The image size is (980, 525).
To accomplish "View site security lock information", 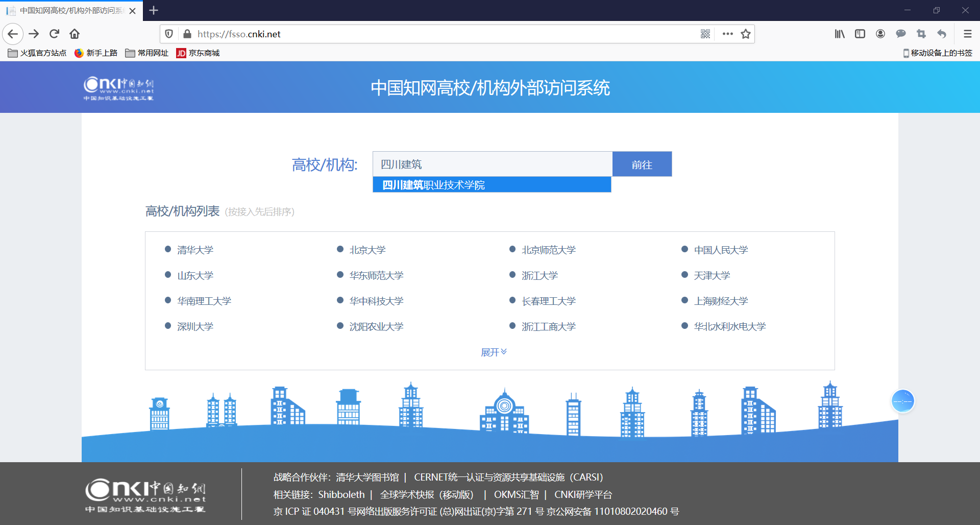I will (187, 34).
